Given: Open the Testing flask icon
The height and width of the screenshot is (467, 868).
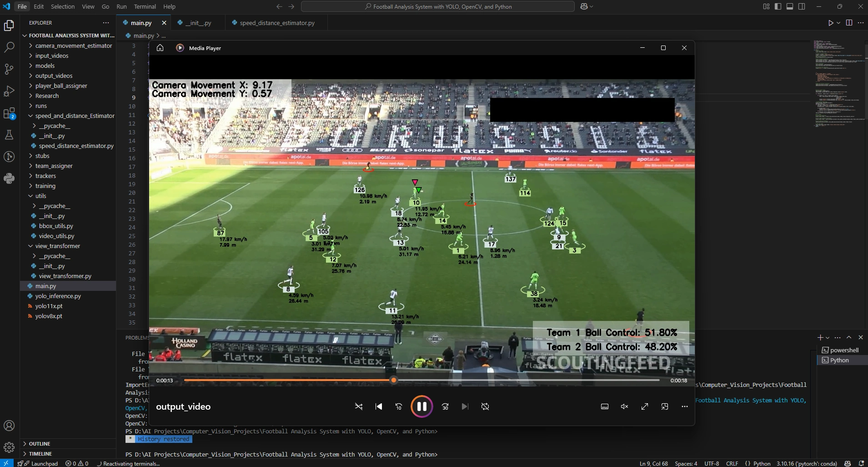Looking at the screenshot, I should (x=9, y=135).
